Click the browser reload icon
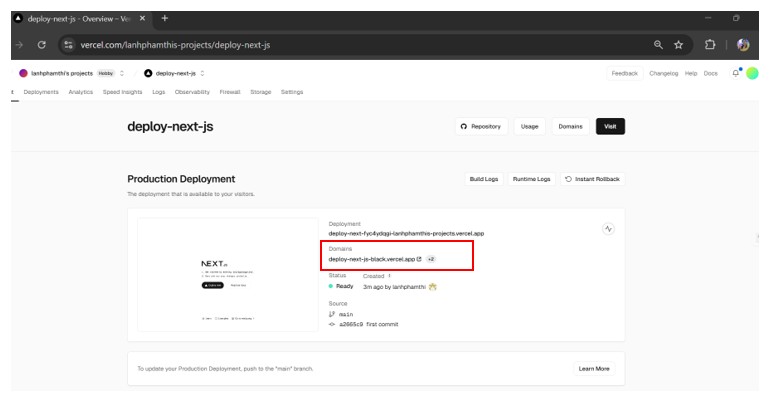 pyautogui.click(x=42, y=45)
